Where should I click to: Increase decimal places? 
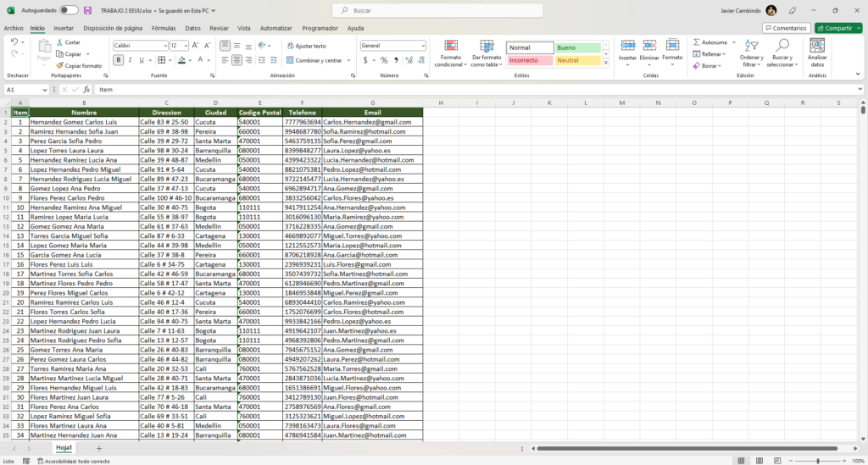(x=409, y=60)
